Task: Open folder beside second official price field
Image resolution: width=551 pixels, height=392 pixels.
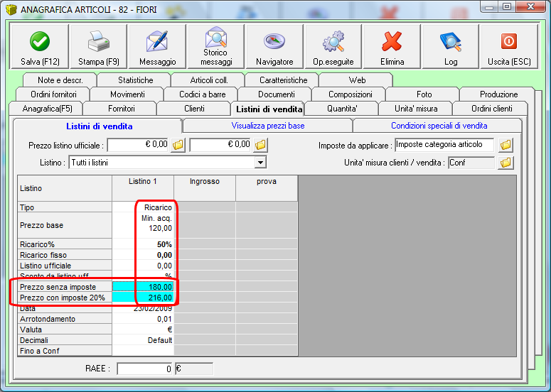Action: 260,145
